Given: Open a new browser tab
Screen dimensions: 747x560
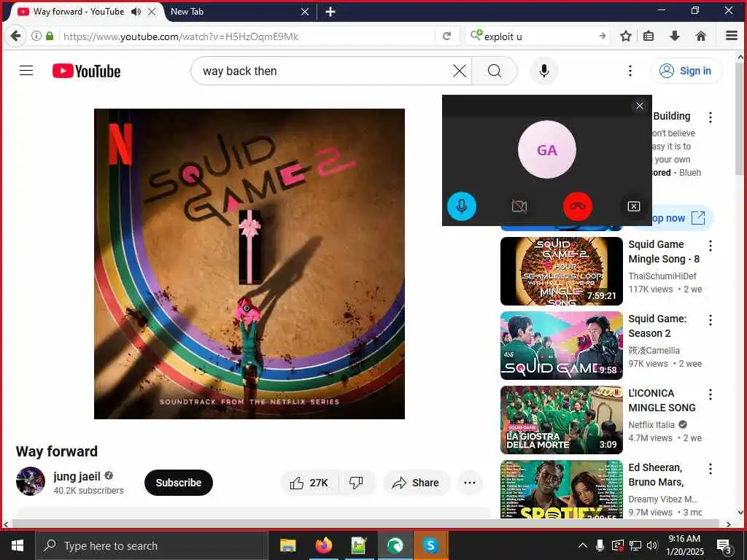Looking at the screenshot, I should 330,12.
